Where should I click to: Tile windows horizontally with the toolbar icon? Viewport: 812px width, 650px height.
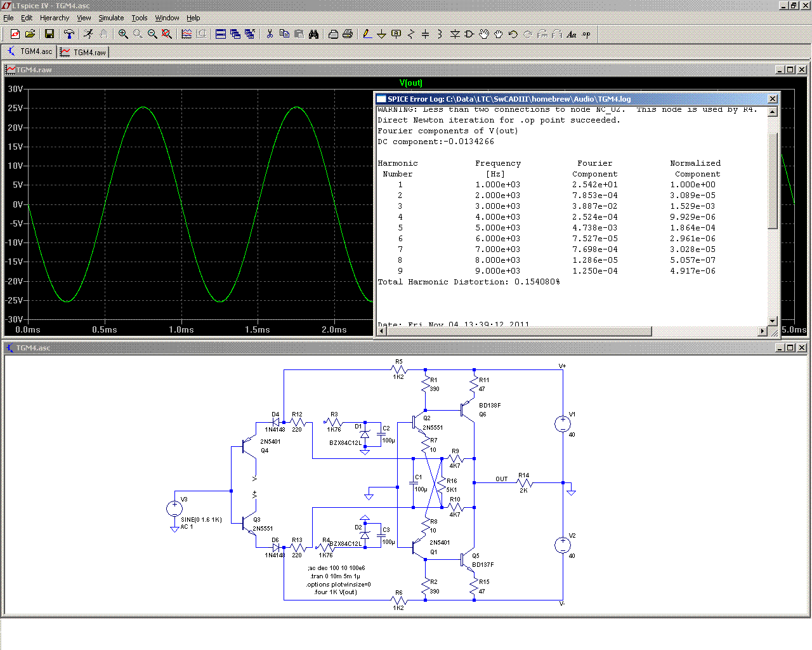click(x=221, y=34)
